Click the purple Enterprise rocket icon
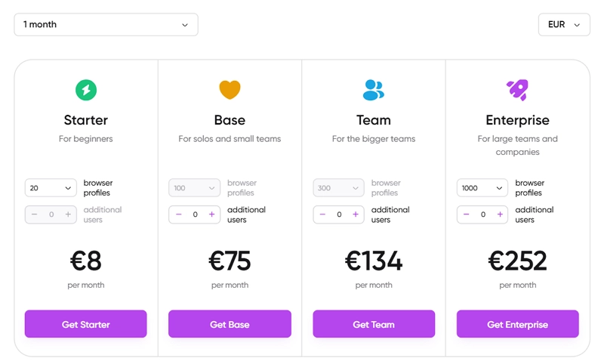 click(x=517, y=90)
